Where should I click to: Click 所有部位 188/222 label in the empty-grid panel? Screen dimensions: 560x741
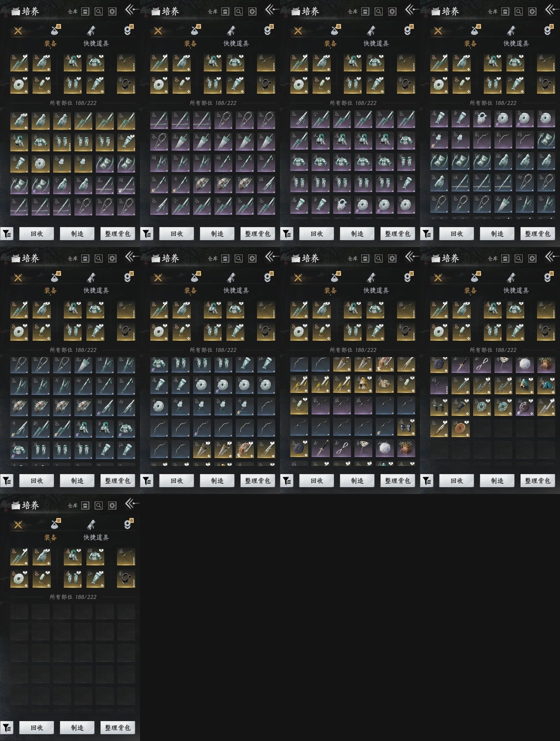pos(73,597)
